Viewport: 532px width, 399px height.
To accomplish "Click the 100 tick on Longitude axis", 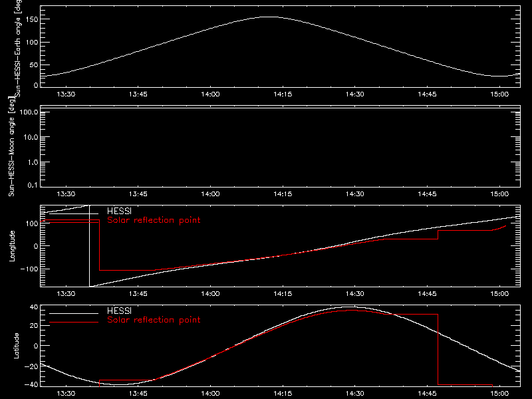I will click(x=32, y=223).
